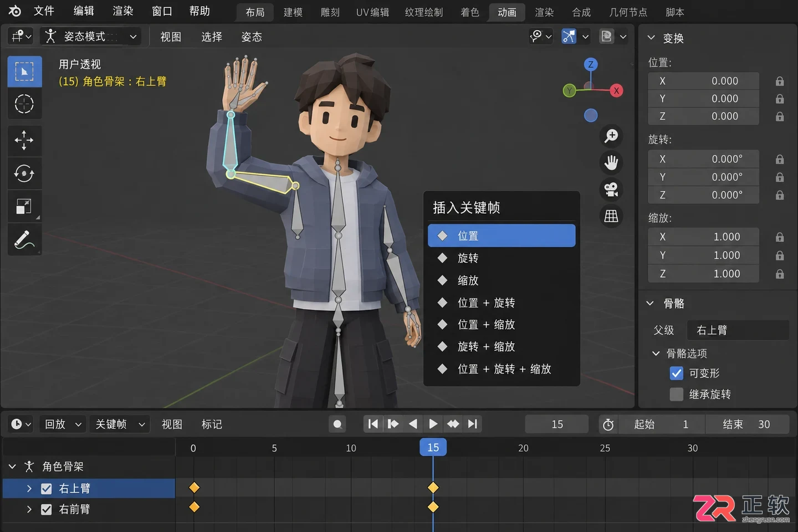Collapse the 变换 panel
798x532 pixels.
coord(651,38)
